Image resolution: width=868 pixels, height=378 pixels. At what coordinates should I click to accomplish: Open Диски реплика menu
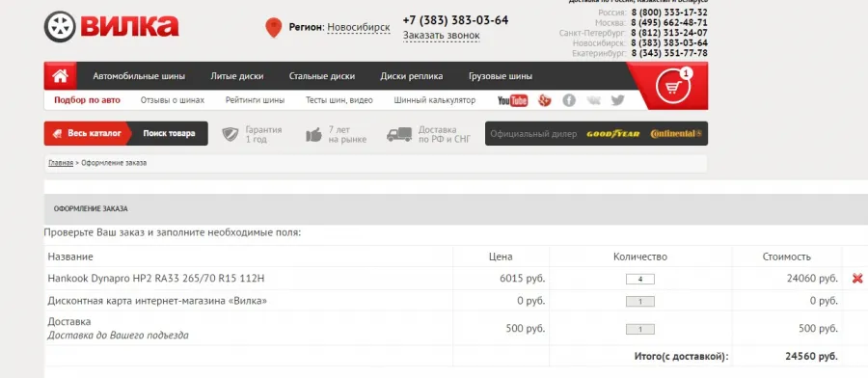point(411,76)
